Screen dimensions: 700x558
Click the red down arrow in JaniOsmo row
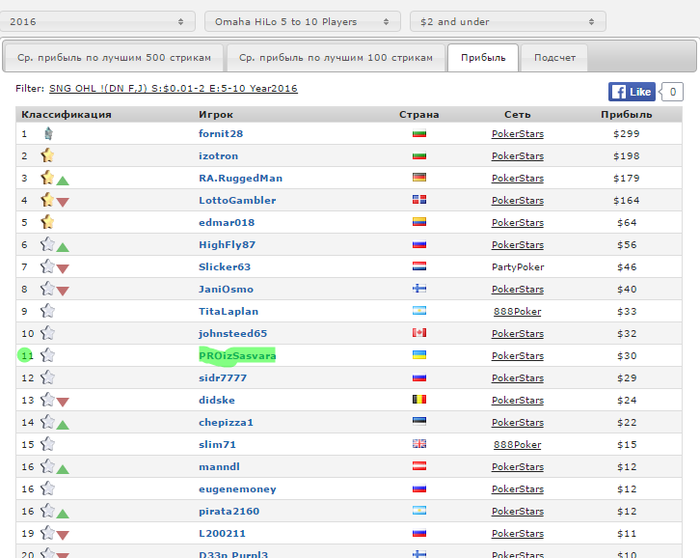(x=62, y=291)
